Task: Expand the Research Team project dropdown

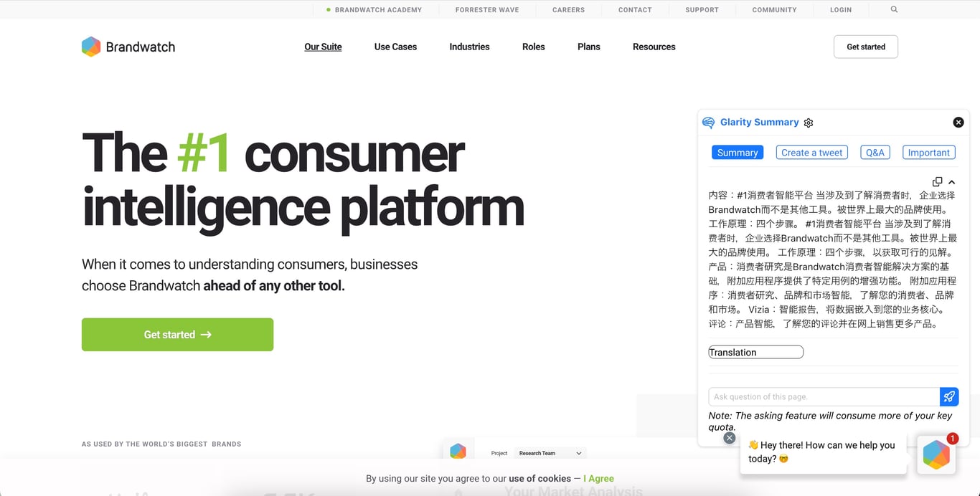Action: pos(551,453)
